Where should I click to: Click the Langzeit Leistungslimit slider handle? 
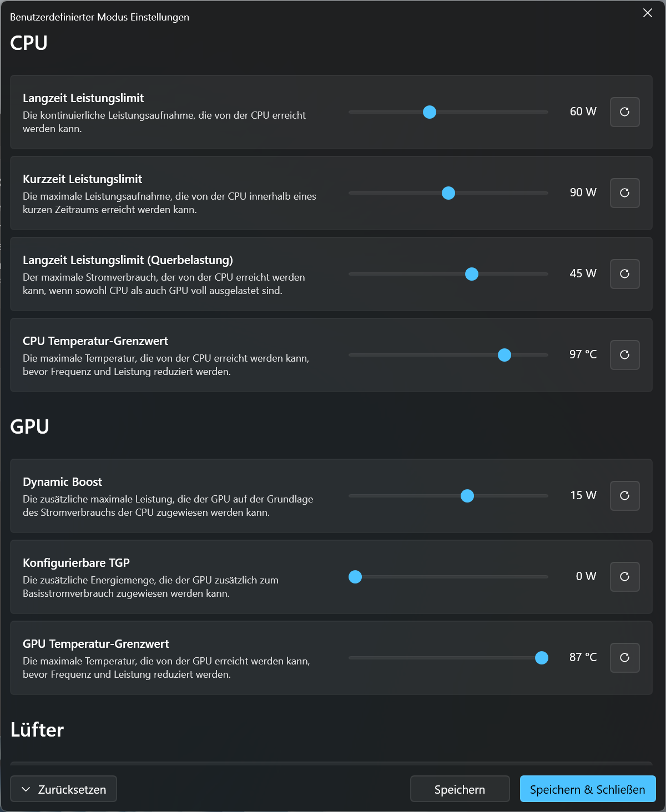pos(430,112)
